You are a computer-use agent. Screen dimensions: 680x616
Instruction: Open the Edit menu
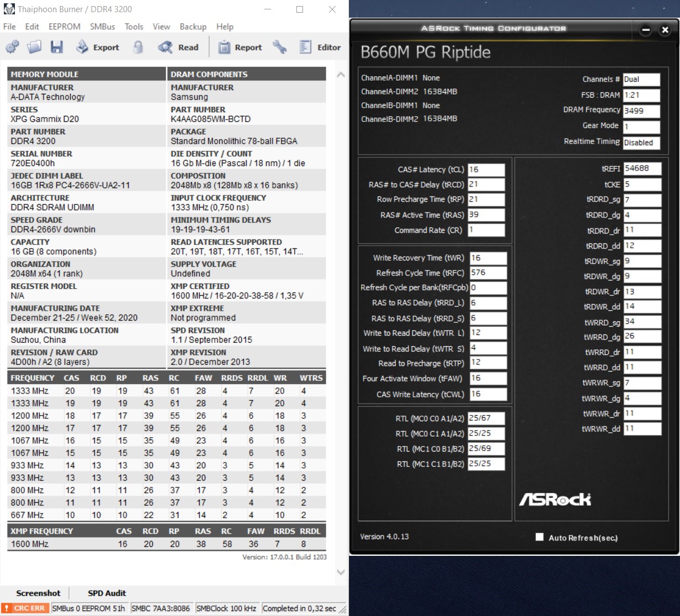(x=32, y=26)
